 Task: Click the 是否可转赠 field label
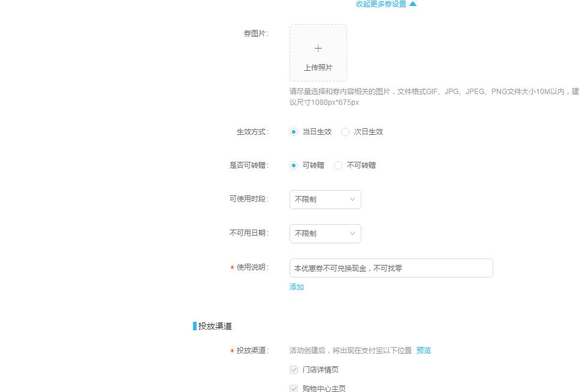249,165
